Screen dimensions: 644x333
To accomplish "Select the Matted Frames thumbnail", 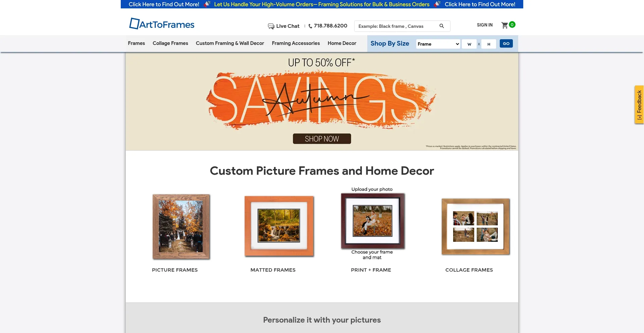I will (279, 226).
